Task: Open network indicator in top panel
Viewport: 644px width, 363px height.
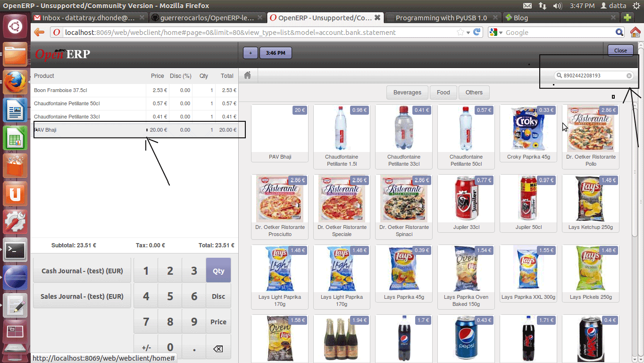Action: point(543,6)
